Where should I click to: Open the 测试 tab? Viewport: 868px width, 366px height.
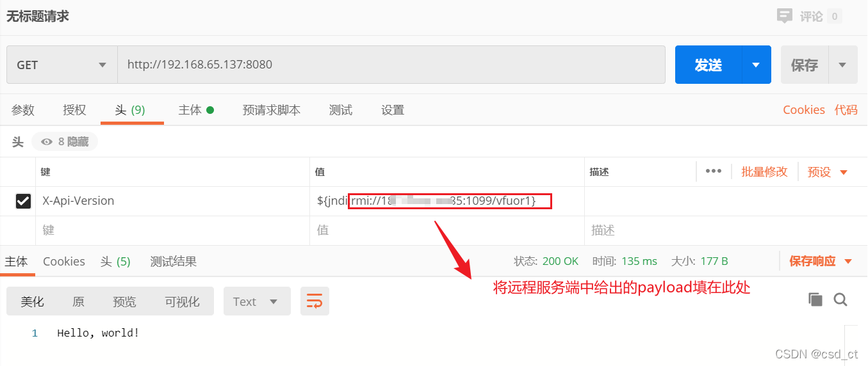tap(341, 110)
